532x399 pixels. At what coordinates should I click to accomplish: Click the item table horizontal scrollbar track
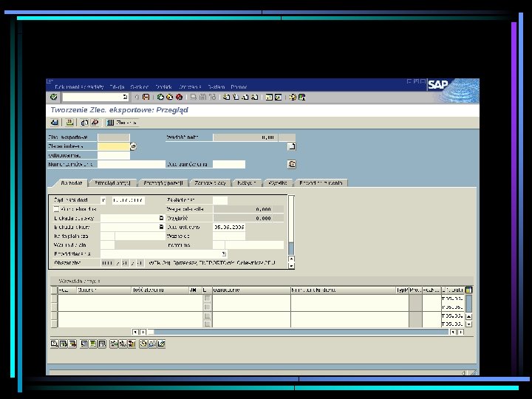[301, 332]
